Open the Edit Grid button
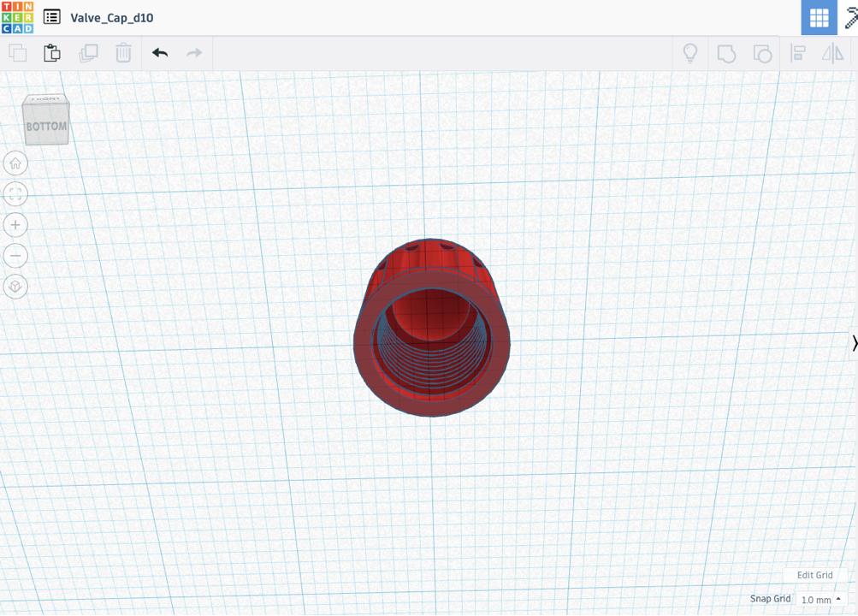858x616 pixels. click(814, 575)
